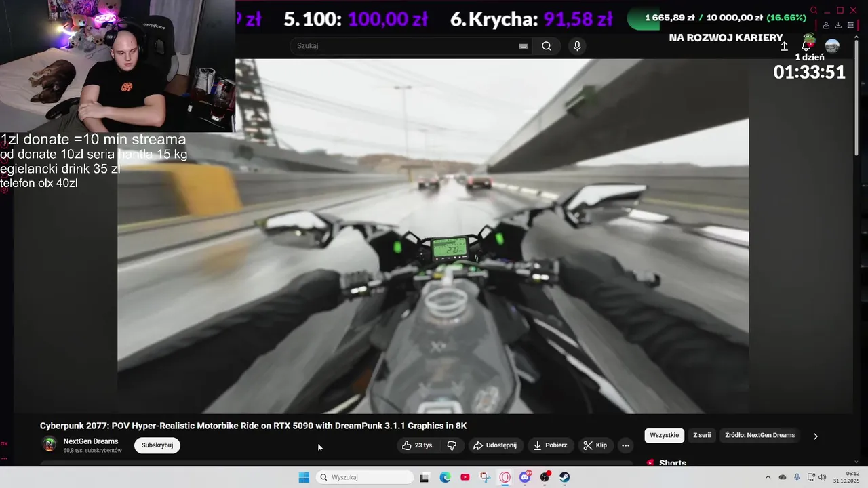Activate voice search microphone icon
The height and width of the screenshot is (488, 868).
(x=577, y=46)
